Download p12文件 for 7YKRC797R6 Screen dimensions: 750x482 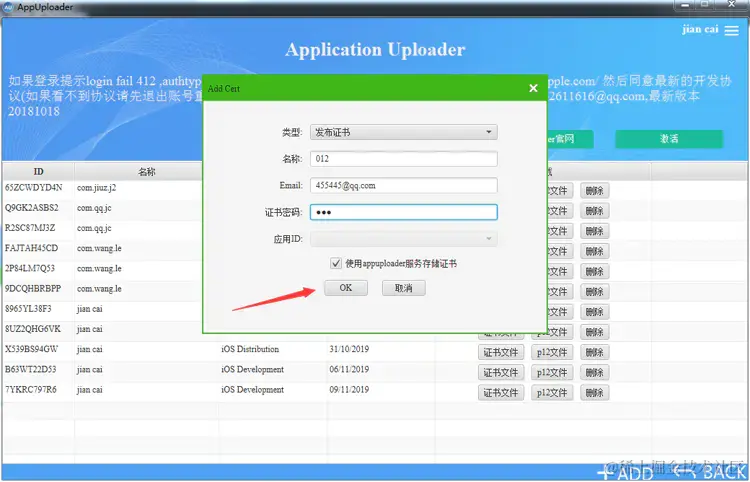tap(552, 393)
